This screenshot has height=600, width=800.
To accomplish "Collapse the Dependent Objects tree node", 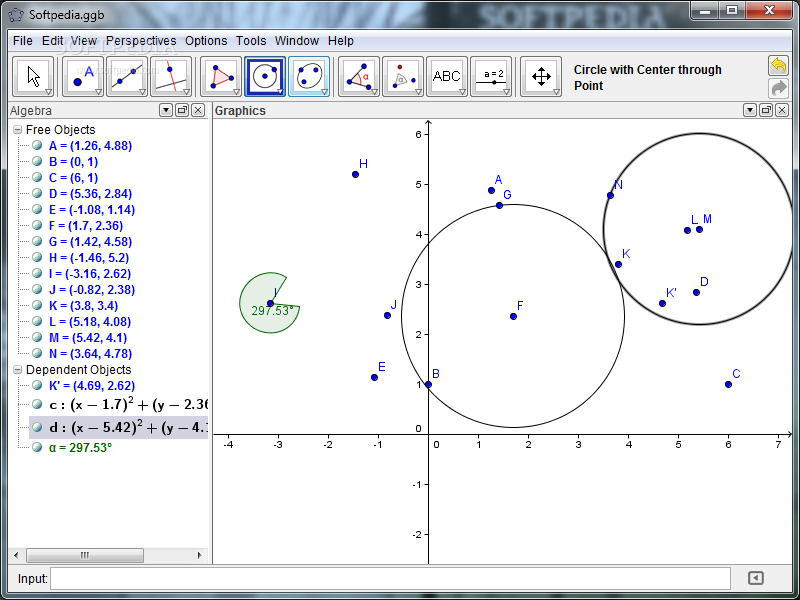I will [x=18, y=369].
